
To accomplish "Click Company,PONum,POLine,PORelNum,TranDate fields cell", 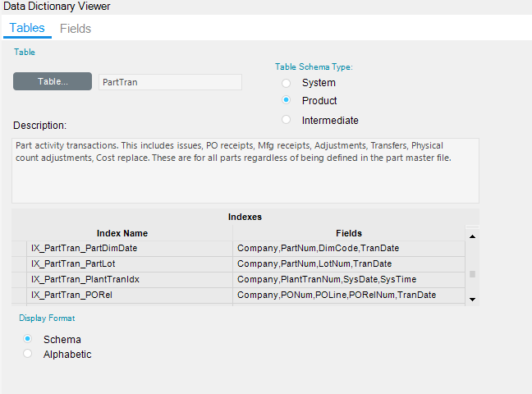I will pos(349,295).
